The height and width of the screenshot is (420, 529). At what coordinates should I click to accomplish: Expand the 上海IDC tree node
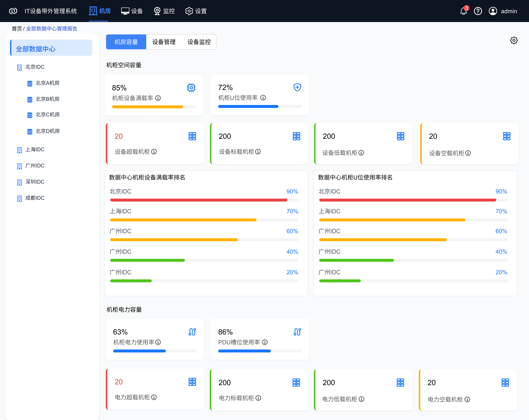click(x=31, y=150)
